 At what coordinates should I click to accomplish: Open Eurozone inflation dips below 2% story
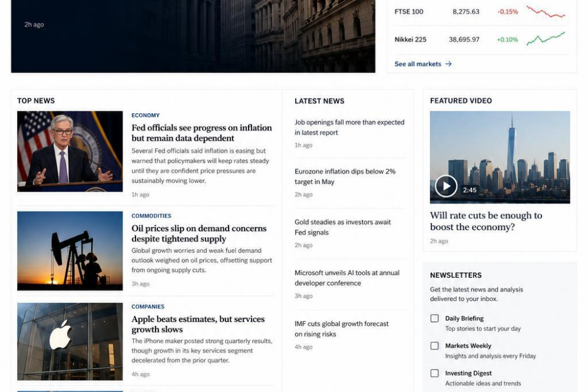coord(345,176)
